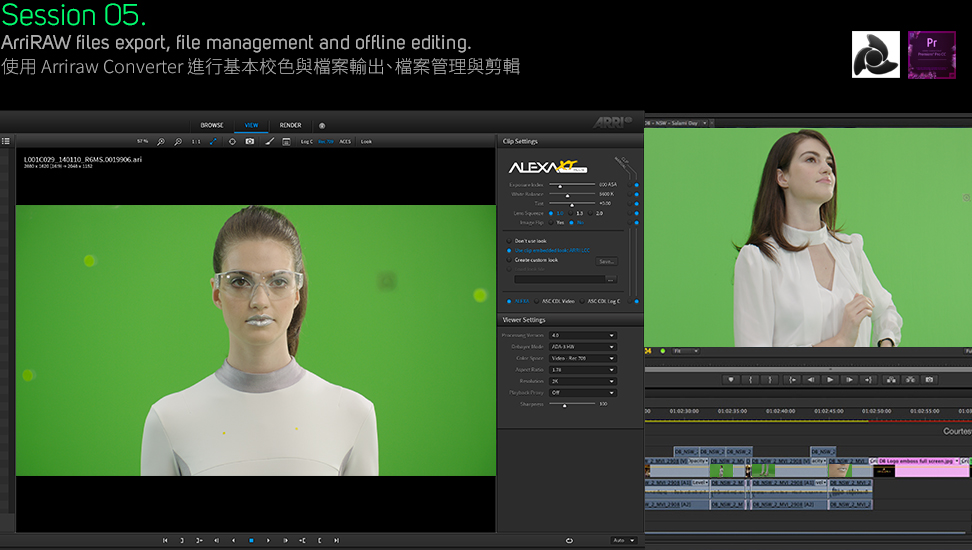
Task: Select ACES viewing mode
Action: [x=345, y=141]
